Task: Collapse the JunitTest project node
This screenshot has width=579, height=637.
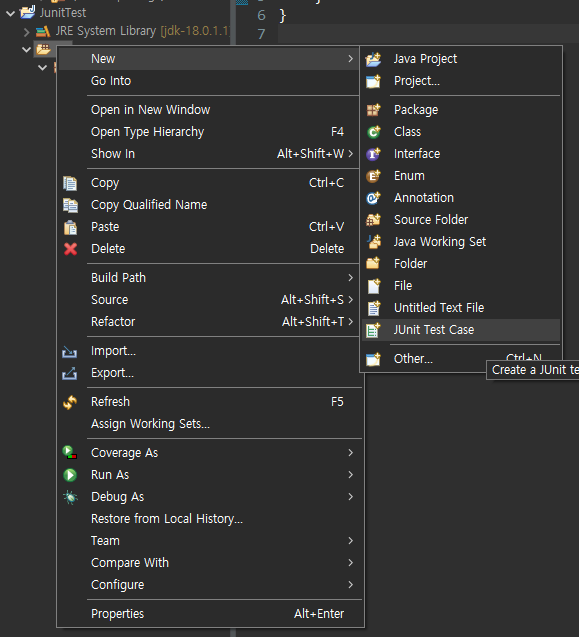Action: (x=11, y=13)
